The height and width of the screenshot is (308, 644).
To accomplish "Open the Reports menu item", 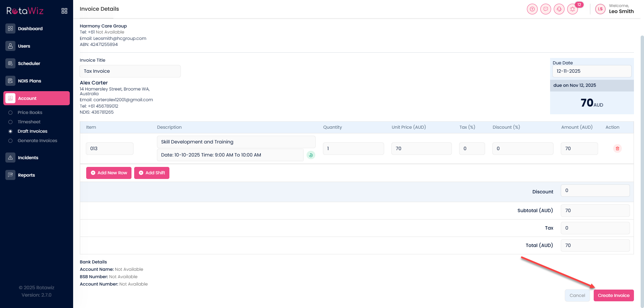I will 26,175.
